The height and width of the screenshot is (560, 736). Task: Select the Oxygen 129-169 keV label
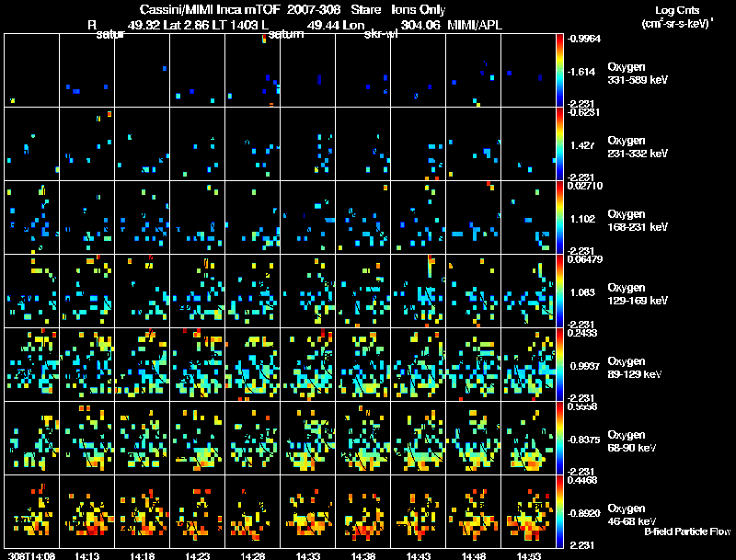pyautogui.click(x=638, y=294)
